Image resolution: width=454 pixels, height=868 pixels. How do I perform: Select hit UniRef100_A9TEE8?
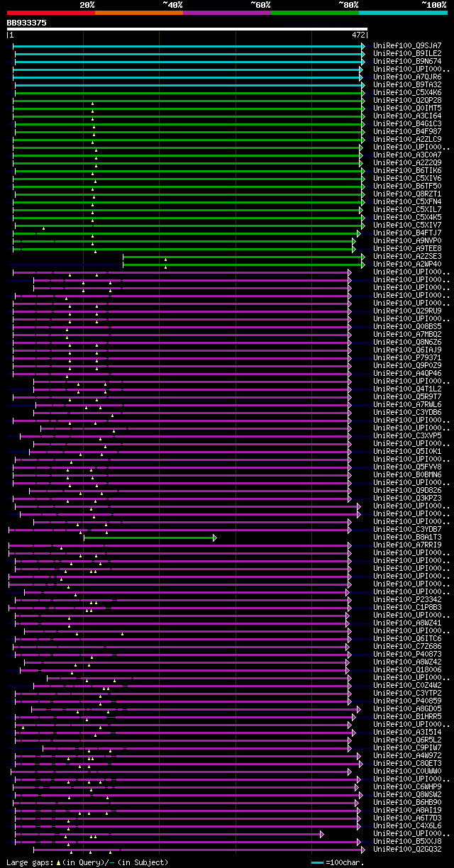407,249
